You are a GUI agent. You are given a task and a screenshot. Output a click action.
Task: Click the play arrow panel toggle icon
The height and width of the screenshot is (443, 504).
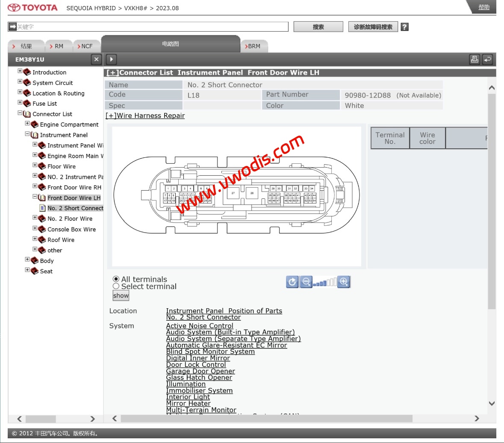click(111, 59)
